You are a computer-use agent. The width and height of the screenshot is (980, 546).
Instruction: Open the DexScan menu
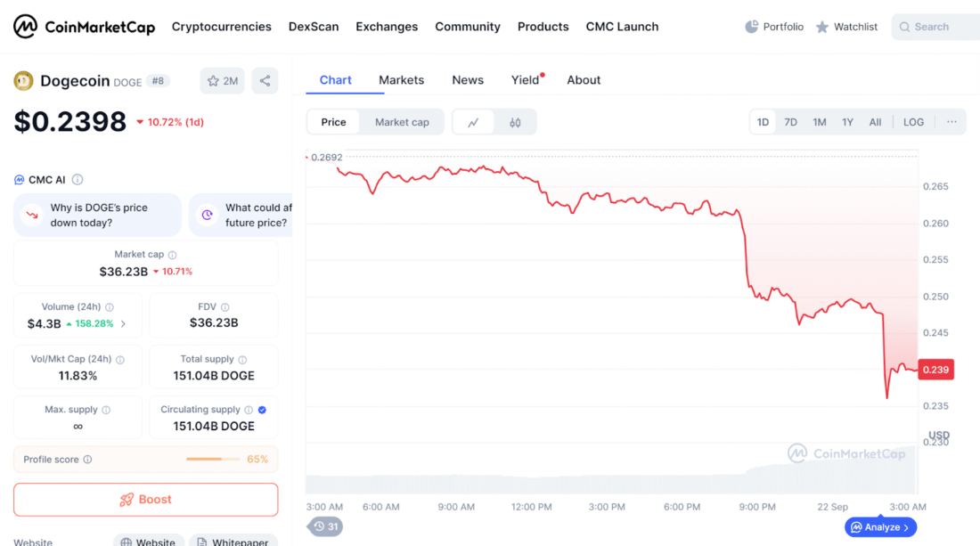[x=314, y=27]
